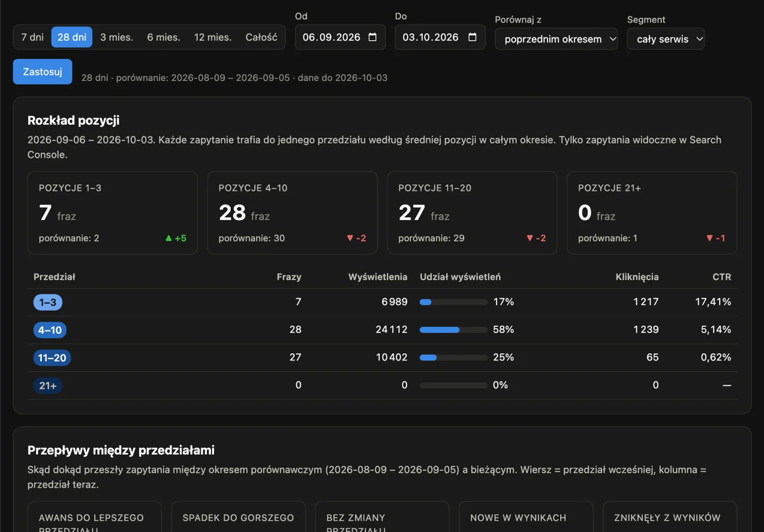The width and height of the screenshot is (764, 532).
Task: Click the -1 change indicator
Action: (716, 238)
